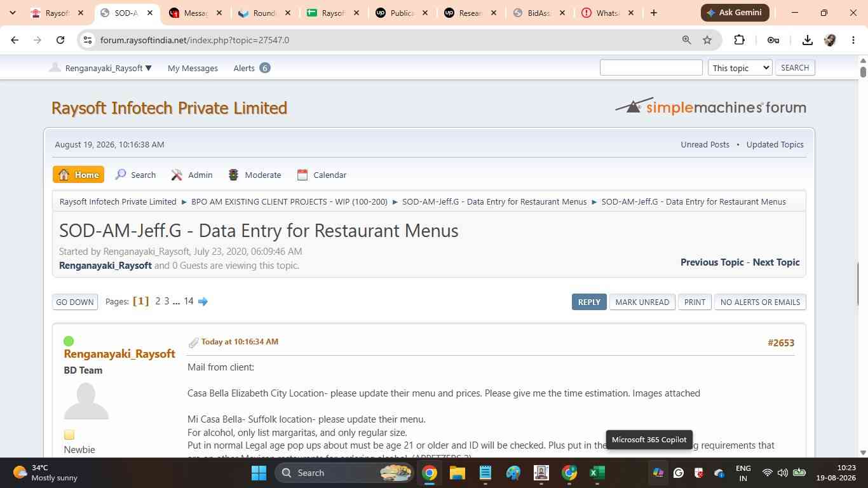Image resolution: width=868 pixels, height=488 pixels.
Task: Open the Moderate traffic-light icon
Action: pyautogui.click(x=234, y=175)
